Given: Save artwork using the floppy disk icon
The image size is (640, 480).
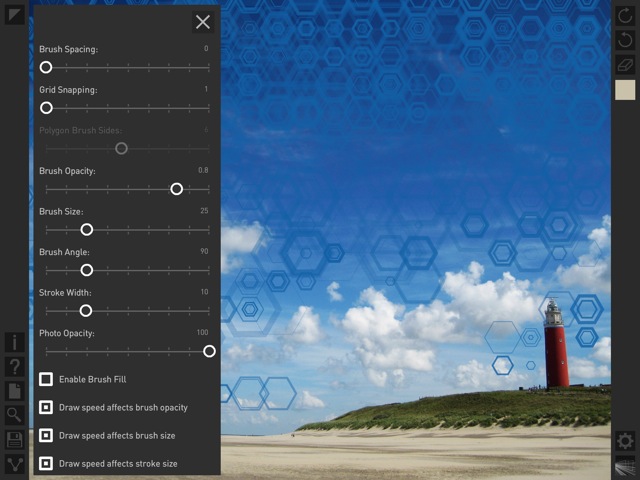Looking at the screenshot, I should (14, 440).
